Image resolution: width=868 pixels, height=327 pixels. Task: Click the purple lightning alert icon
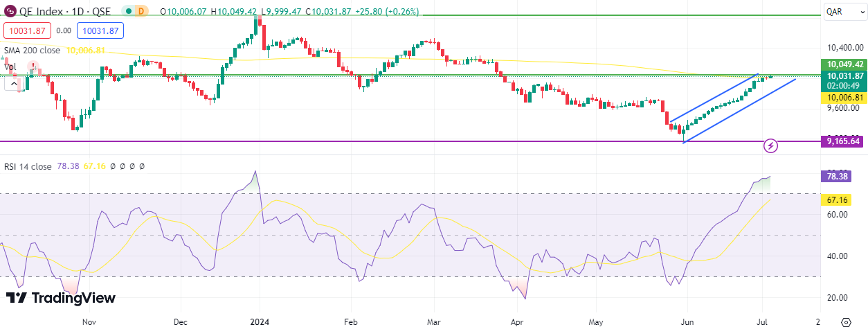tap(771, 145)
